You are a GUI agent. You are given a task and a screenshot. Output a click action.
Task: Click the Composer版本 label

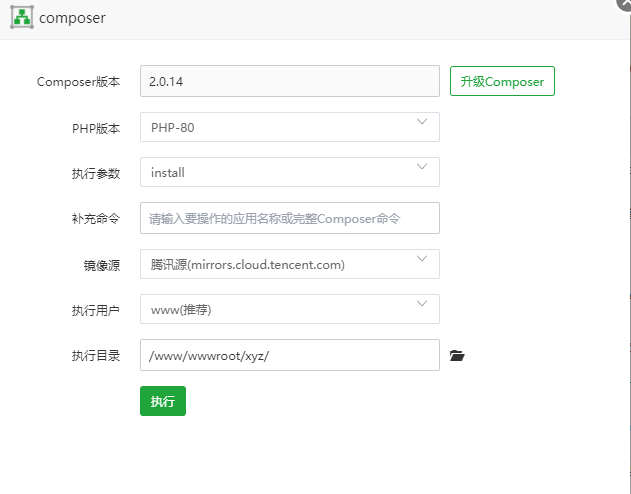point(78,82)
